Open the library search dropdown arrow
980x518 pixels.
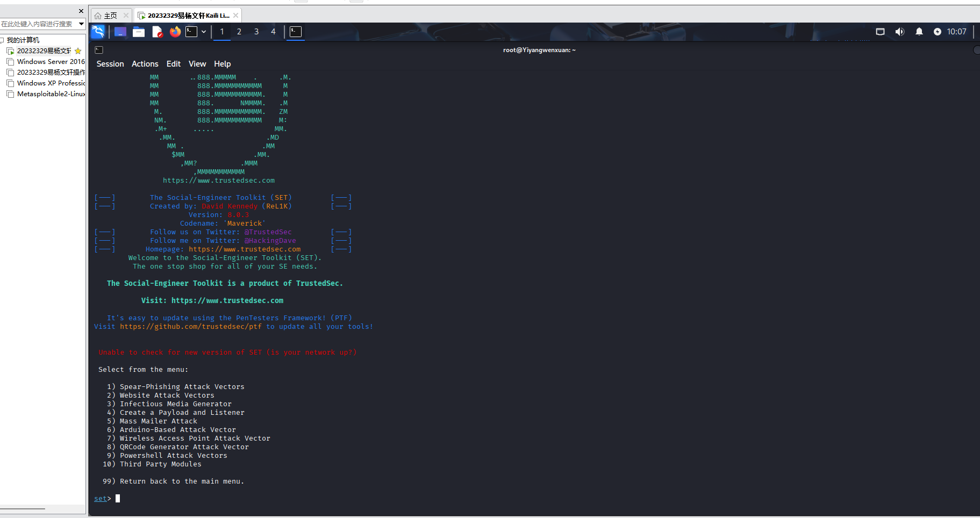(x=82, y=24)
